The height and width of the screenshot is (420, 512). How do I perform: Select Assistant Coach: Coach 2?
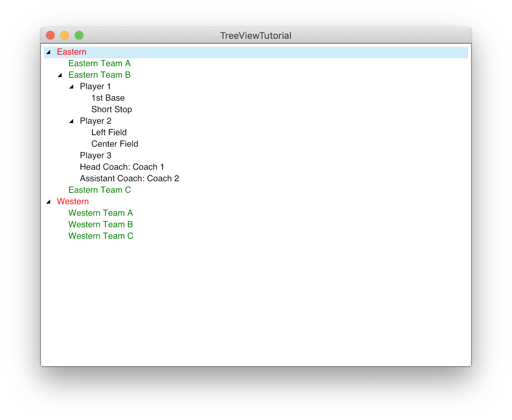coord(129,178)
